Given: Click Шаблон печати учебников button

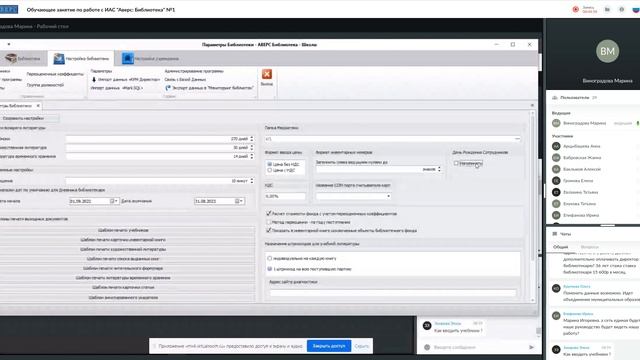Looking at the screenshot, I should coord(123,230).
